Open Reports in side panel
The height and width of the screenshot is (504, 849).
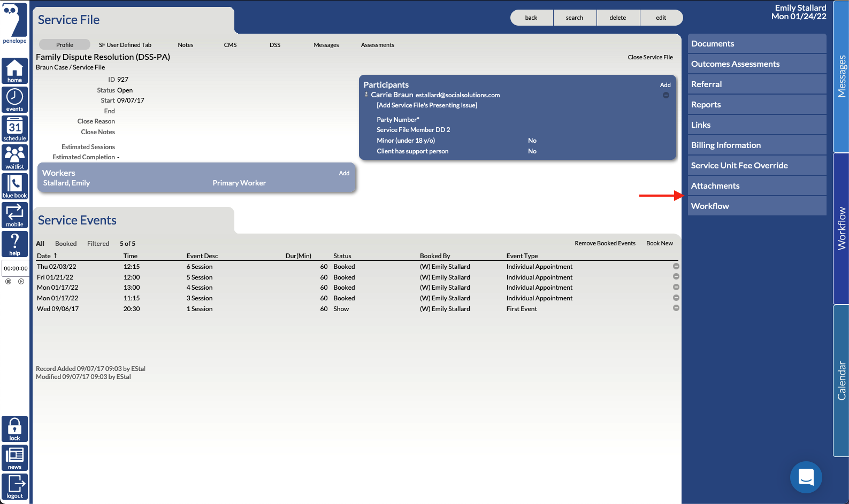pyautogui.click(x=757, y=105)
